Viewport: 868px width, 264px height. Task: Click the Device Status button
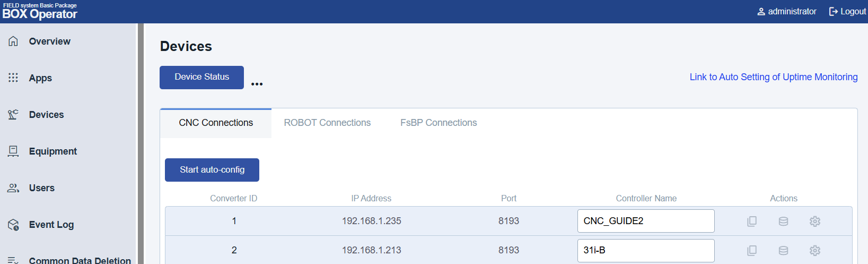coord(201,78)
